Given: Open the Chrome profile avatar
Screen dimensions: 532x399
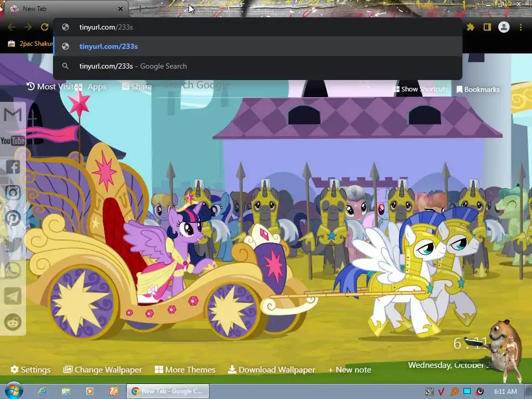Looking at the screenshot, I should click(504, 27).
